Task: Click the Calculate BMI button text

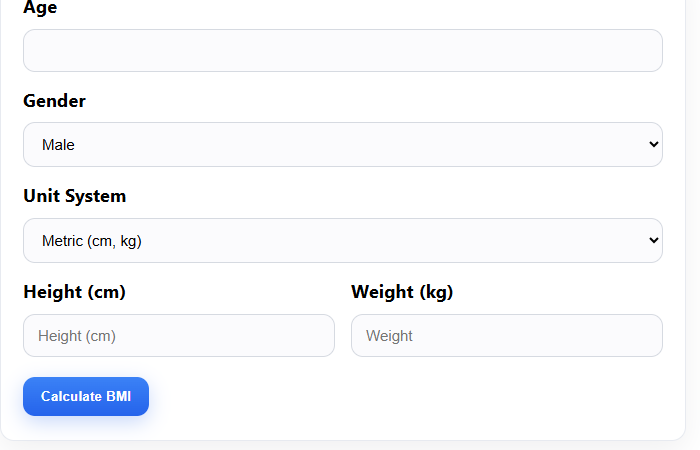Action: click(x=86, y=397)
